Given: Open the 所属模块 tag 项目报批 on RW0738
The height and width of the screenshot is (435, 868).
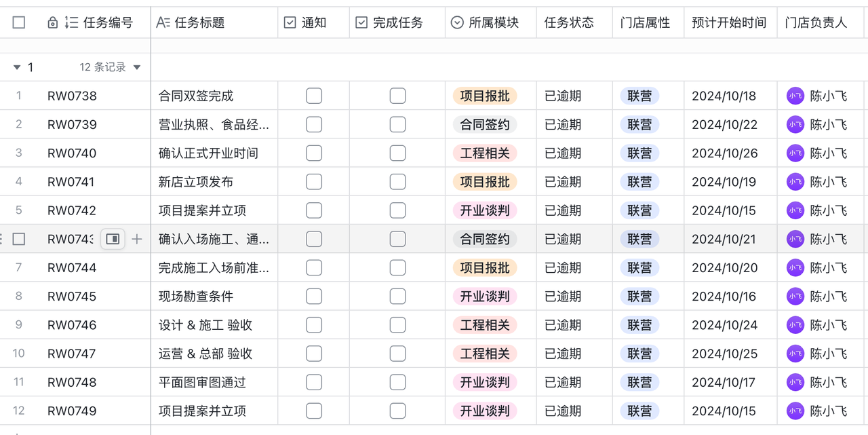Looking at the screenshot, I should [x=485, y=96].
